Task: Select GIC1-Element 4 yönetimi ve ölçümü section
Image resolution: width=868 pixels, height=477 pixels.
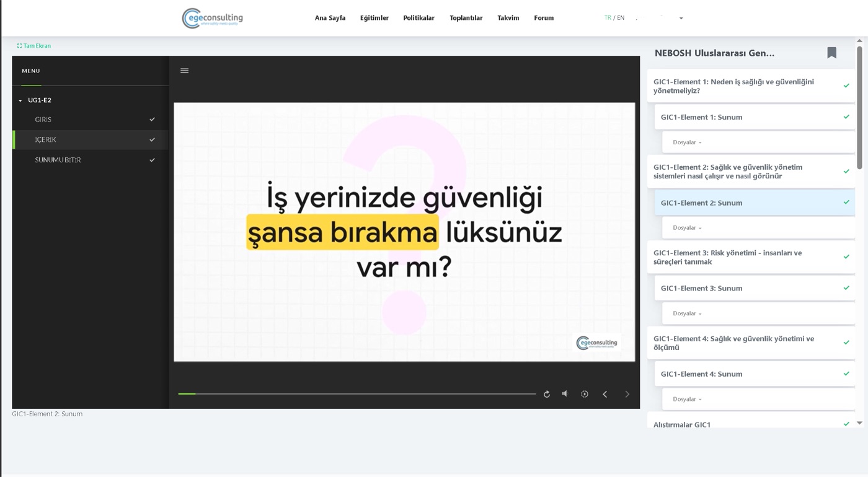Action: 751,343
